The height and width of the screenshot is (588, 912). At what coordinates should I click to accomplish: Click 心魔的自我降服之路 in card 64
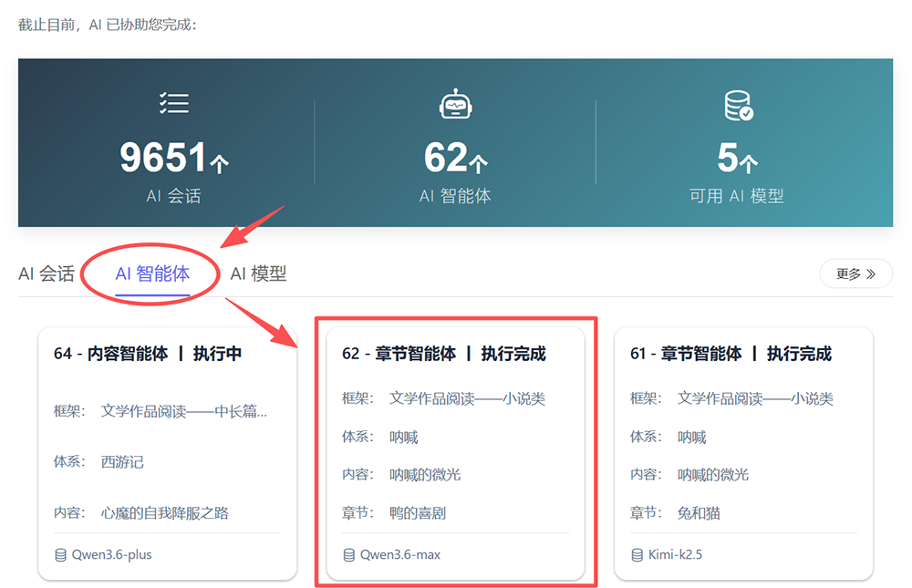tap(164, 513)
